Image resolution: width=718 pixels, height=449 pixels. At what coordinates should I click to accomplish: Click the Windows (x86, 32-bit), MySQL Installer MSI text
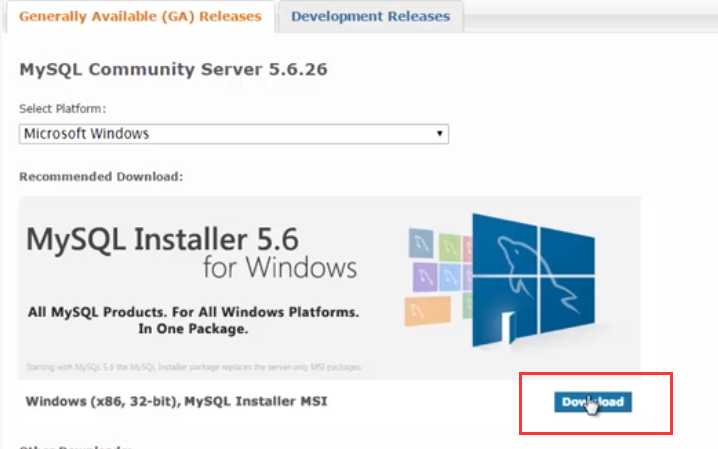pyautogui.click(x=176, y=401)
